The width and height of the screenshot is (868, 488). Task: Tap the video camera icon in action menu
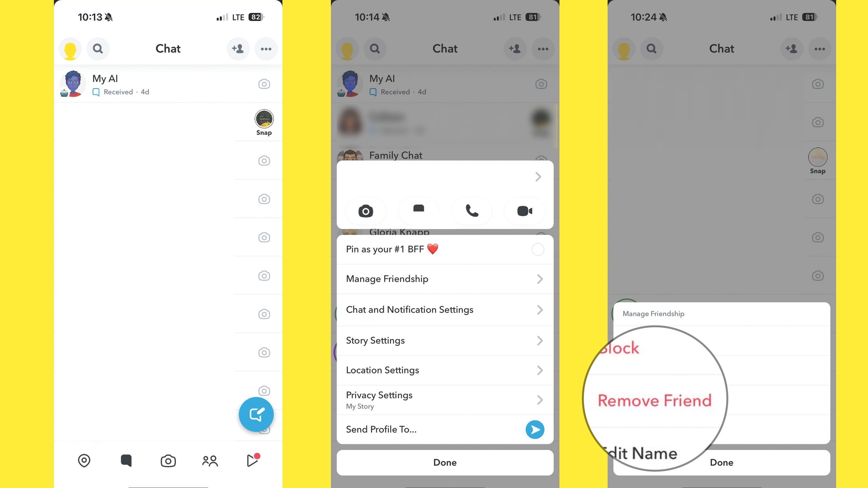(524, 210)
